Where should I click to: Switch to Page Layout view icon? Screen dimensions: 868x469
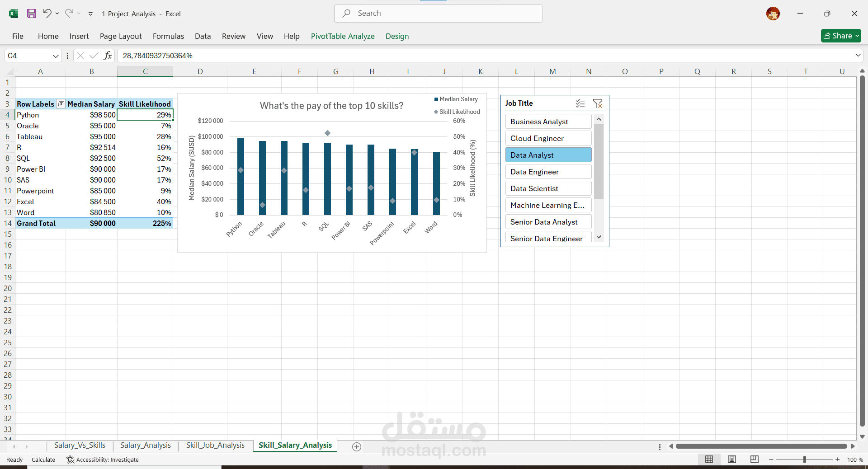731,460
